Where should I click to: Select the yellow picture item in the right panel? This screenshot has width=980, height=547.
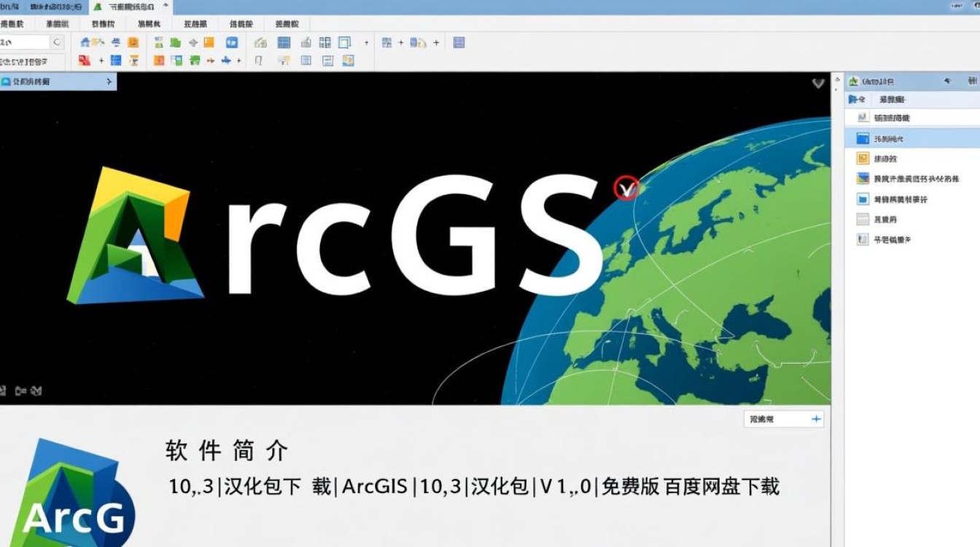862,158
